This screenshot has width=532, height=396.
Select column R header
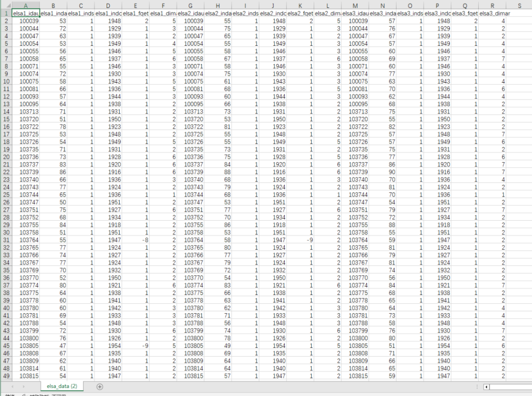pyautogui.click(x=493, y=5)
